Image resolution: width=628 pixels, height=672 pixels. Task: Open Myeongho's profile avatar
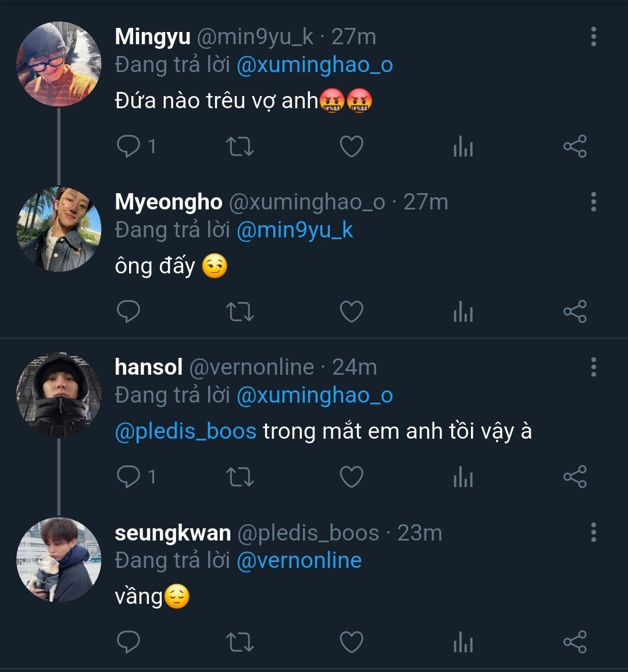pyautogui.click(x=59, y=229)
